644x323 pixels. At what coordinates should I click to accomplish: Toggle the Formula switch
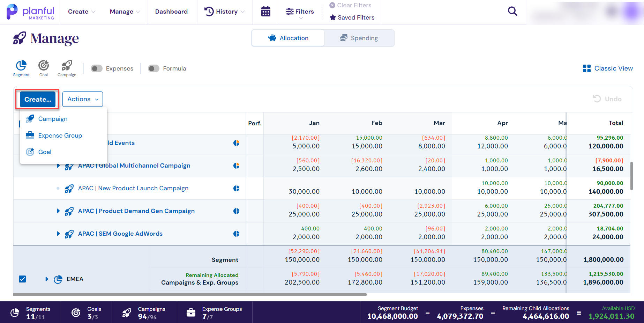pyautogui.click(x=153, y=68)
